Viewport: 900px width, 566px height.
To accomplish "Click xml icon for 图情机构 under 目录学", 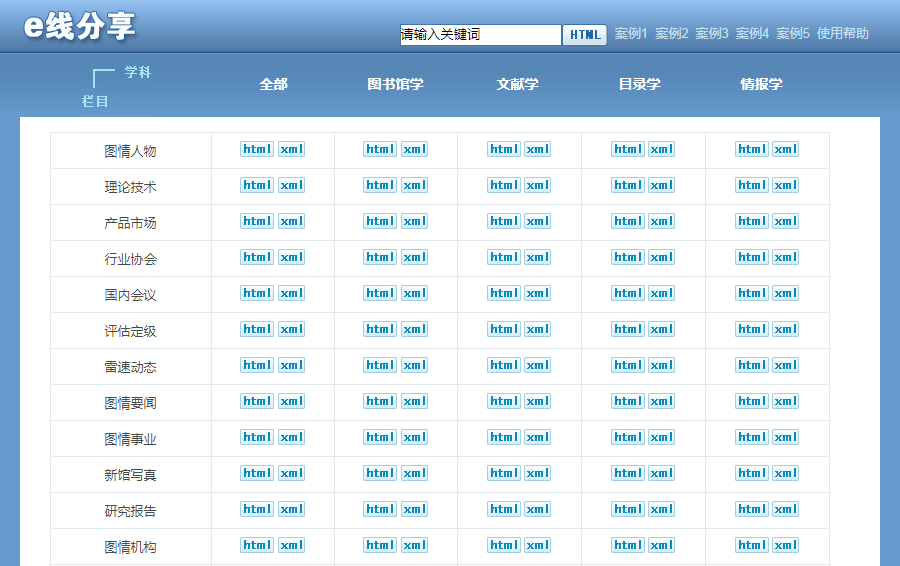I will tap(661, 545).
